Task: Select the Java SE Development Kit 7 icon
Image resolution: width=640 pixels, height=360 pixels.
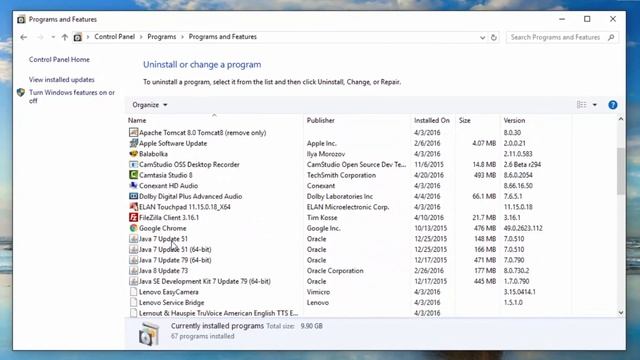Action: [133, 281]
